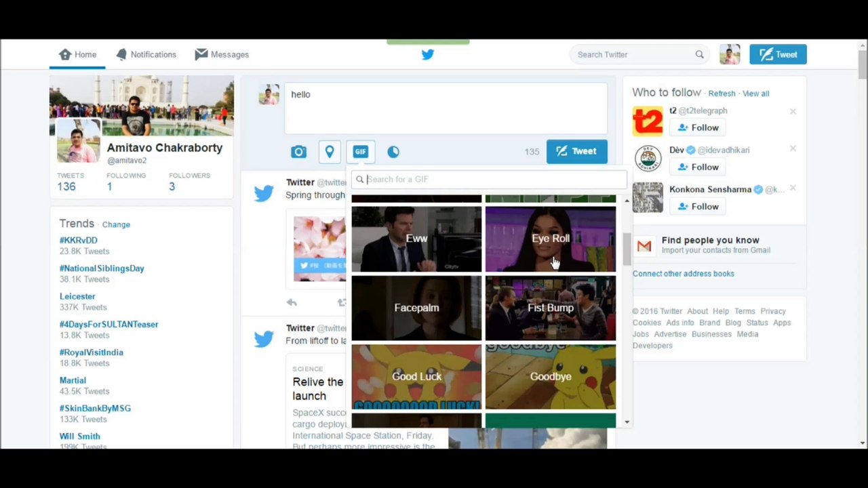
Task: Click the Gmail icon beside Find people
Action: pos(644,246)
